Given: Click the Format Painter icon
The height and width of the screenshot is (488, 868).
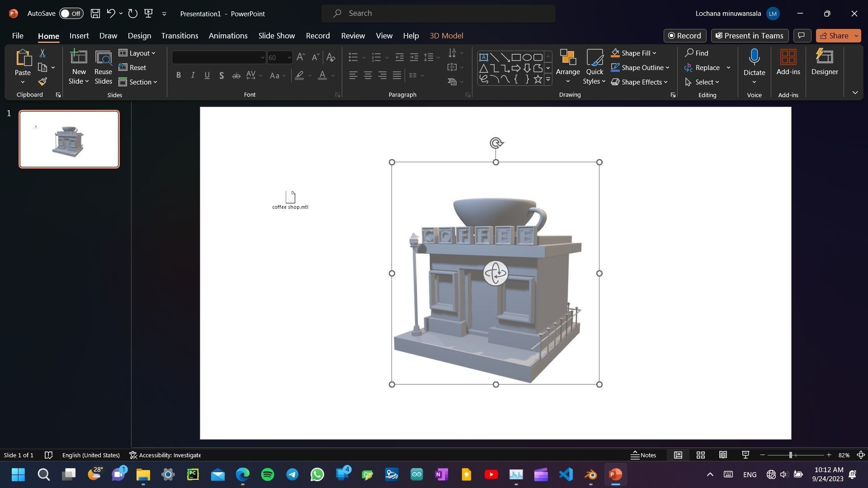Looking at the screenshot, I should (x=42, y=82).
